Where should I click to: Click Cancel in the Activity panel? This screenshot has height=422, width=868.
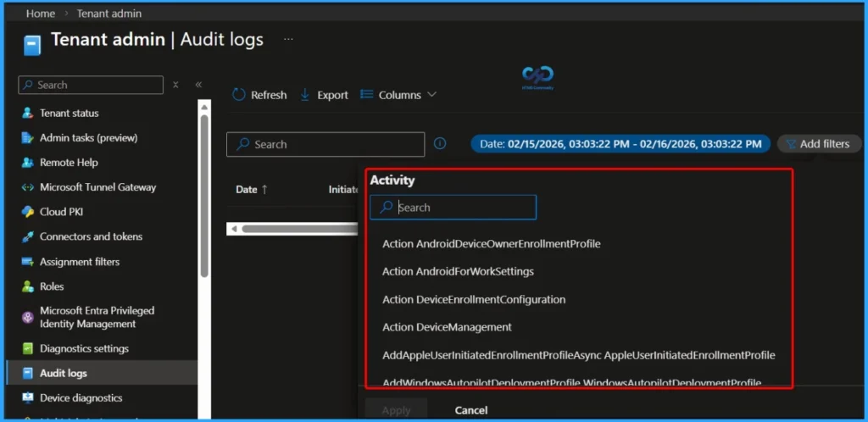pyautogui.click(x=471, y=410)
